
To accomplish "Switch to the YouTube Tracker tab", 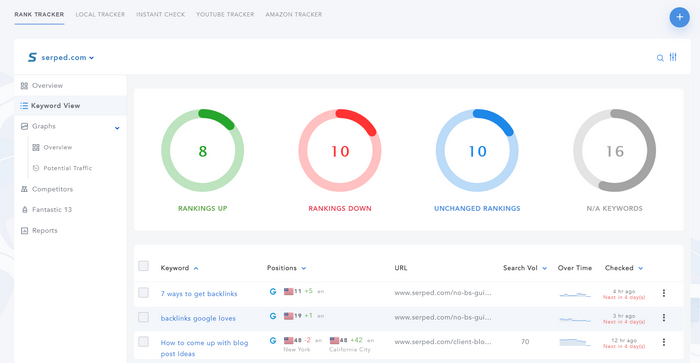I will coord(225,14).
